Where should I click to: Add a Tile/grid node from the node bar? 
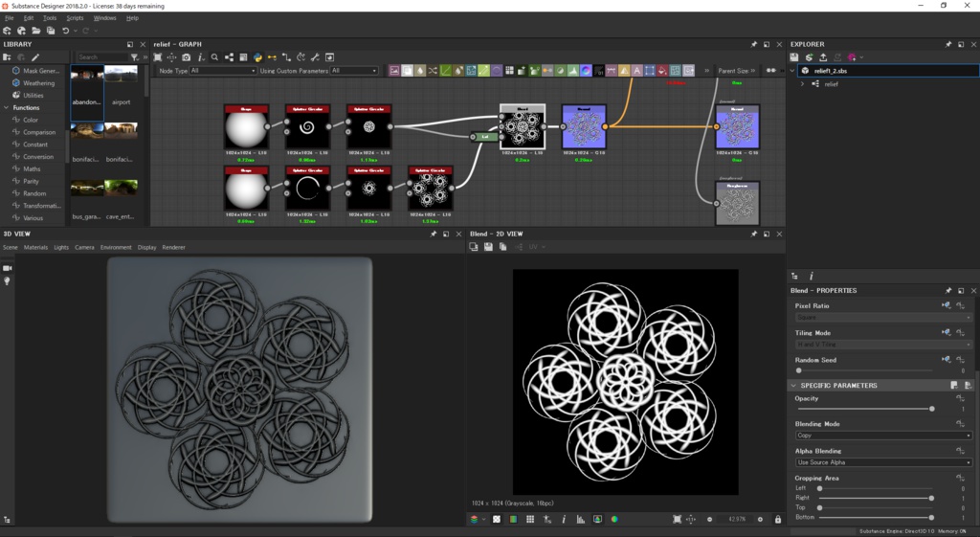[509, 71]
